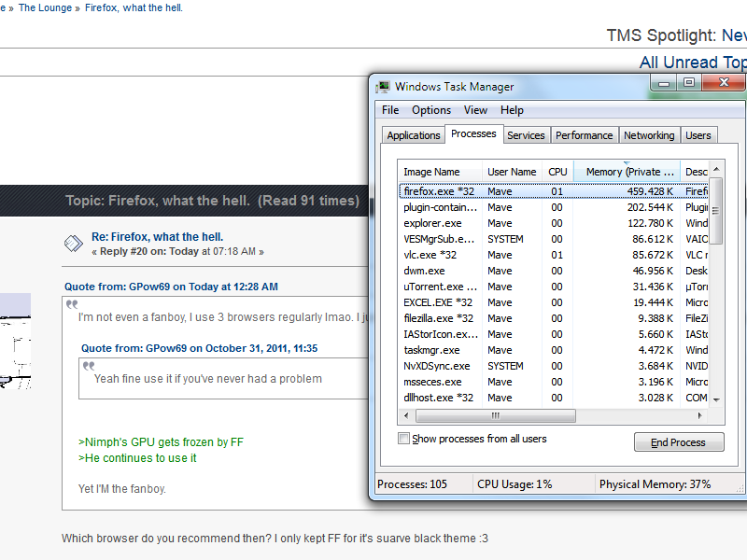This screenshot has height=560, width=747.
Task: Select the dllhost.exe *32 process
Action: point(554,399)
